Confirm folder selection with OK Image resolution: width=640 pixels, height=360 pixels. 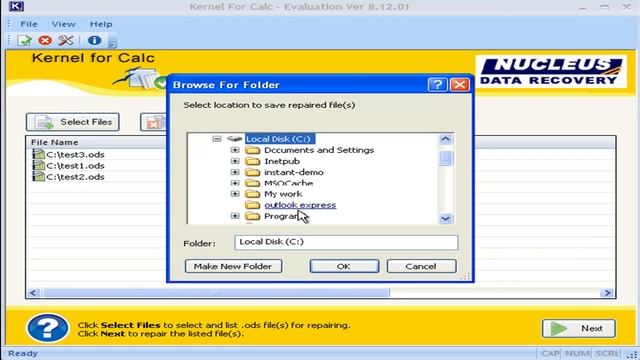344,266
